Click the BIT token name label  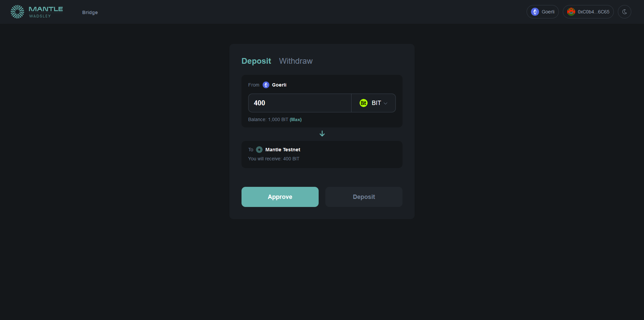[376, 103]
